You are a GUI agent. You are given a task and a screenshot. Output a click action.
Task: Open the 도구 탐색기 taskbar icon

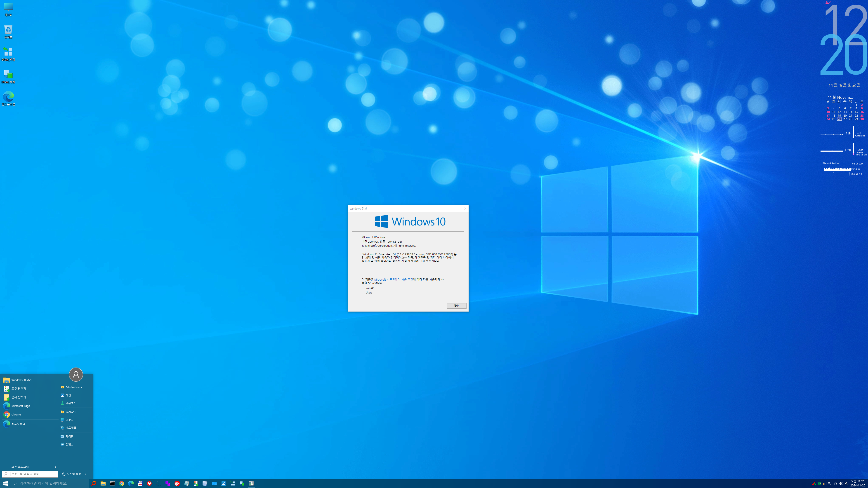[196, 483]
